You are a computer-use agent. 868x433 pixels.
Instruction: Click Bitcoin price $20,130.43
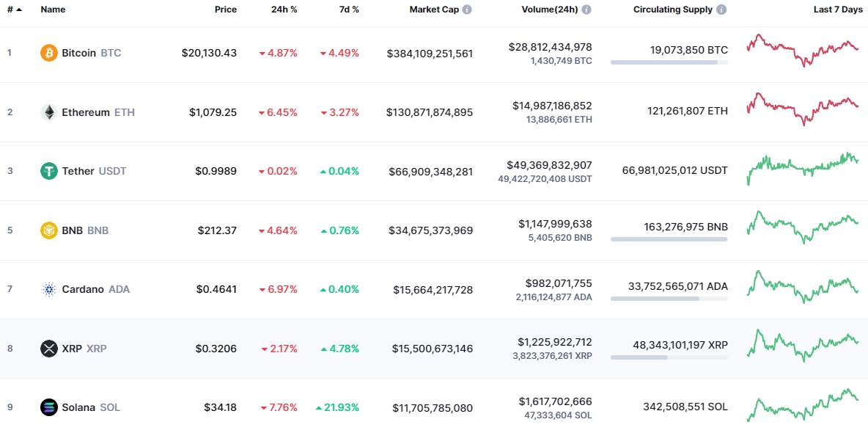point(209,54)
